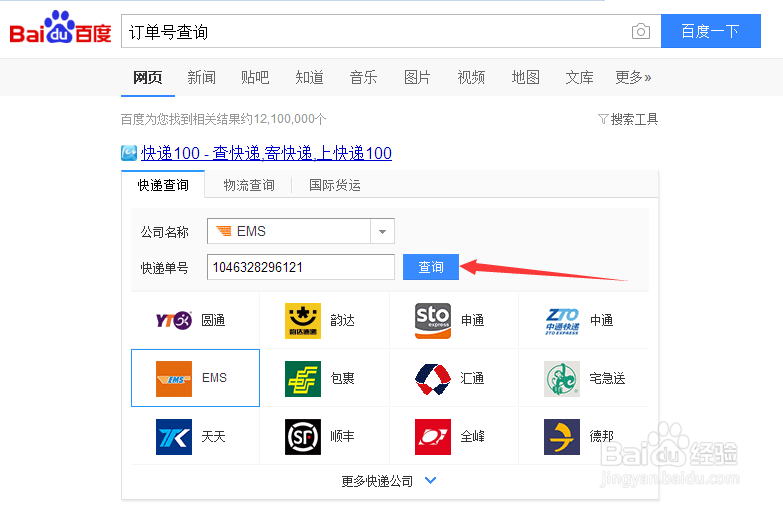Switch to the 文库 tab
This screenshot has height=505, width=783.
(579, 77)
